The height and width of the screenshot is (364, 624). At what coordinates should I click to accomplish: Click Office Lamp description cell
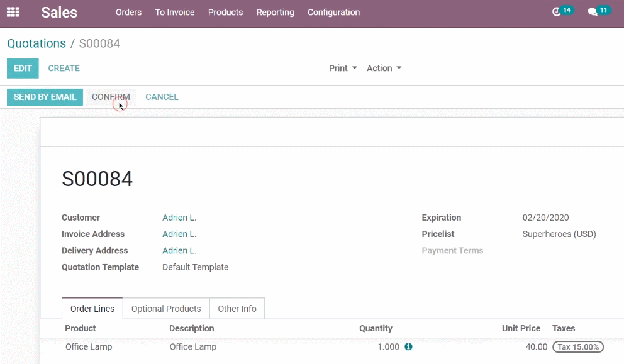coord(193,346)
